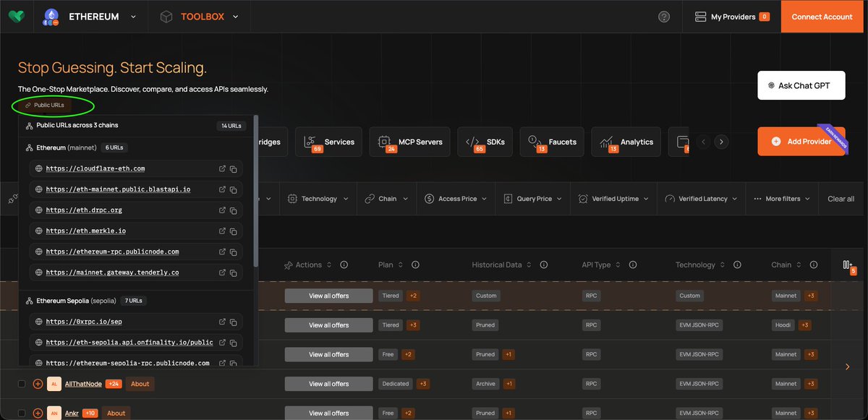Select the MCP Servers category tab
This screenshot has width=868, height=420.
[x=410, y=142]
